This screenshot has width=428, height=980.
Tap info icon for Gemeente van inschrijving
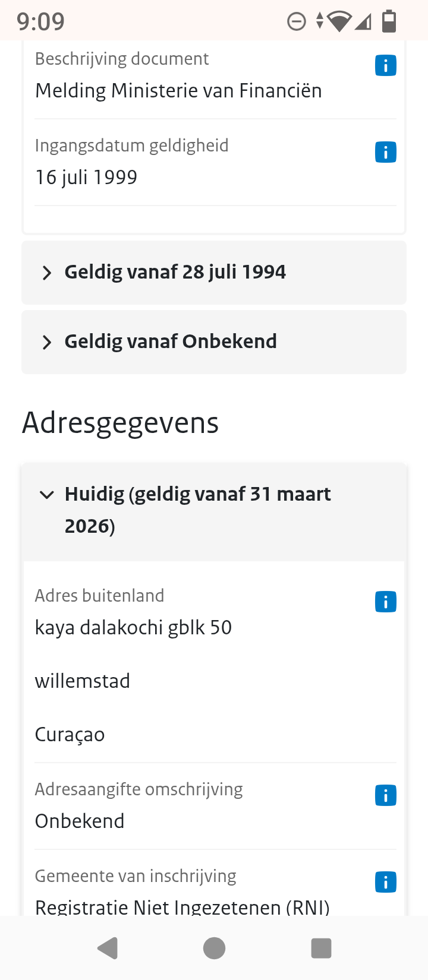385,882
